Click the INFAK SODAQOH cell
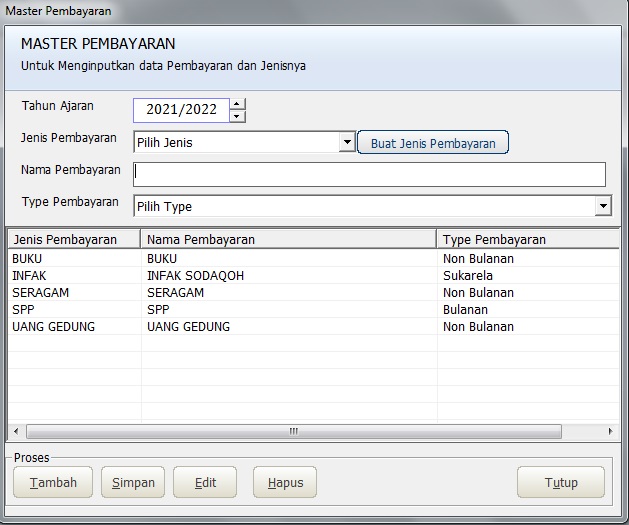Image resolution: width=629 pixels, height=525 pixels. [x=195, y=276]
